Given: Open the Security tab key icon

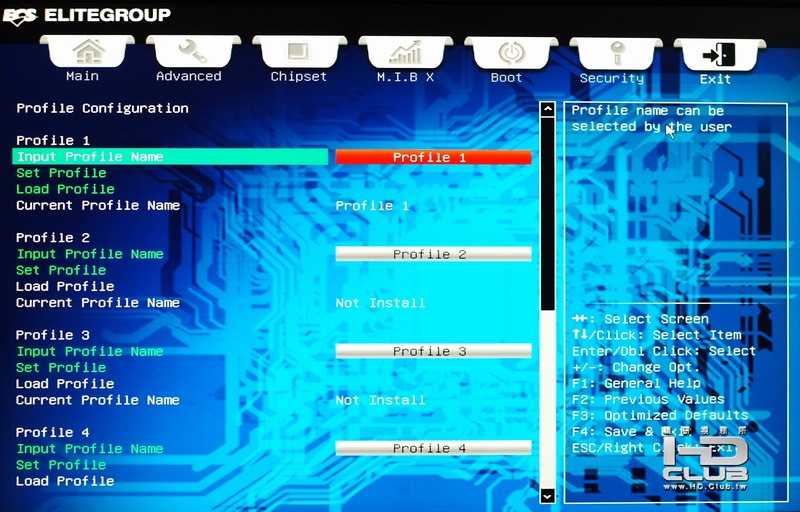Looking at the screenshot, I should [617, 53].
